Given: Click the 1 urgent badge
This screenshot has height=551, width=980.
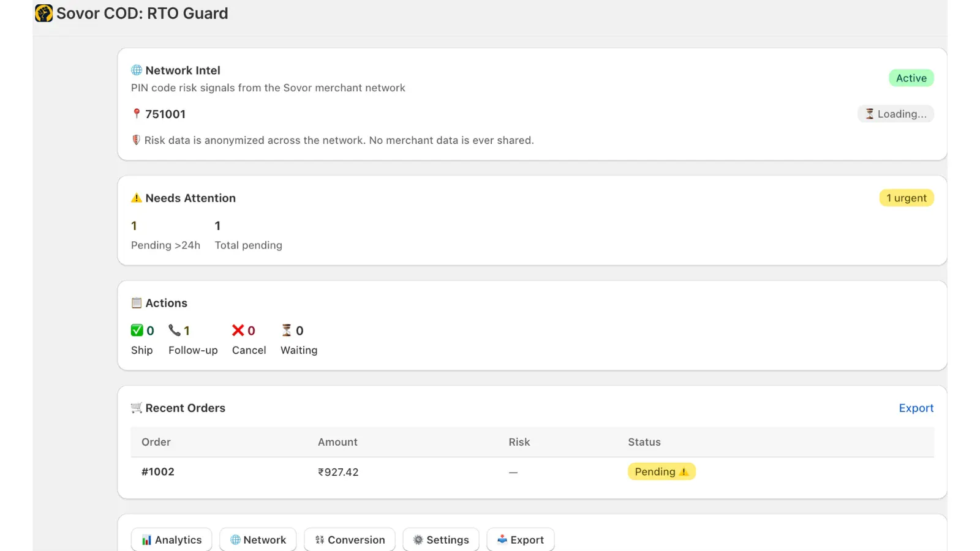Looking at the screenshot, I should 907,198.
